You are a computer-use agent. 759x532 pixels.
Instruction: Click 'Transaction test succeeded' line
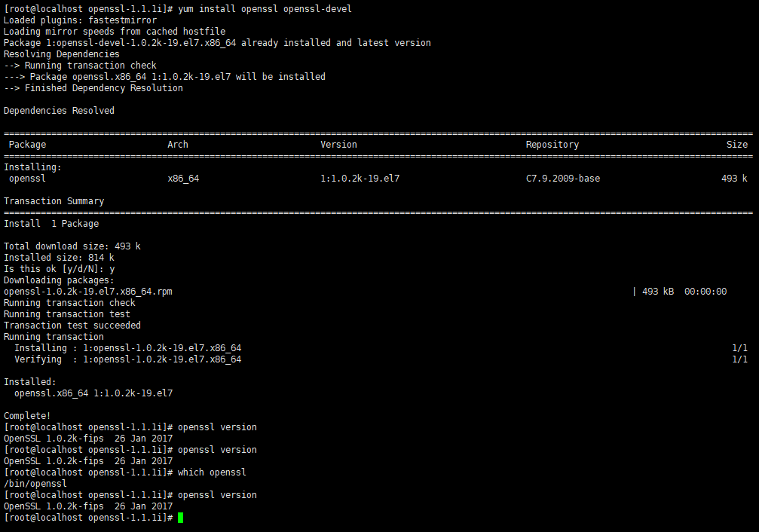[x=72, y=326]
